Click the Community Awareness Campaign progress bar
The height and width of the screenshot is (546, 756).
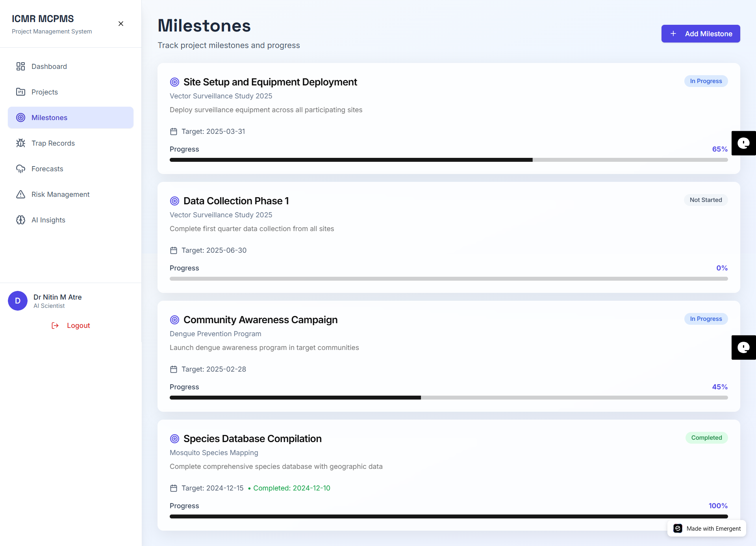448,398
